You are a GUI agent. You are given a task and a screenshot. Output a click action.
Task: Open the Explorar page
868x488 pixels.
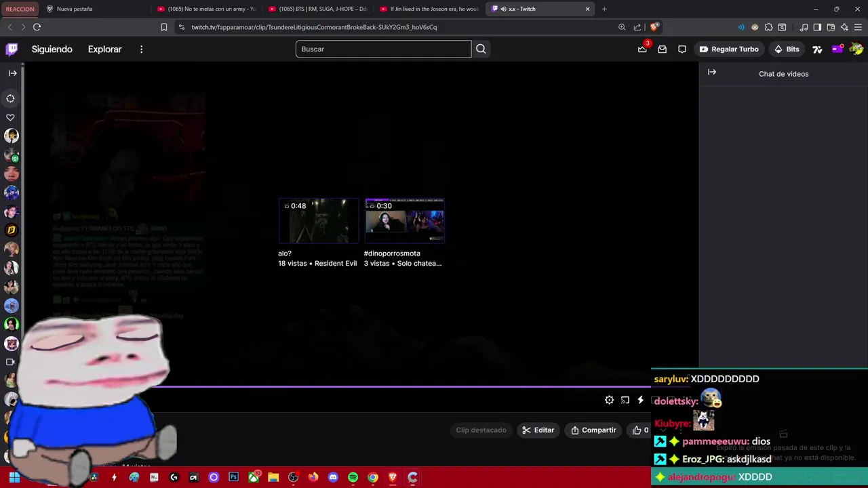coord(104,49)
